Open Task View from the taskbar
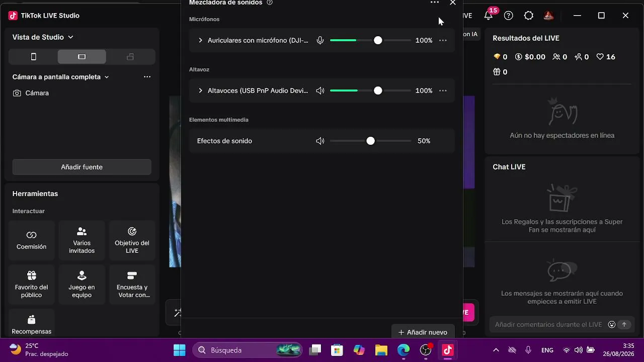644x362 pixels. click(x=315, y=350)
